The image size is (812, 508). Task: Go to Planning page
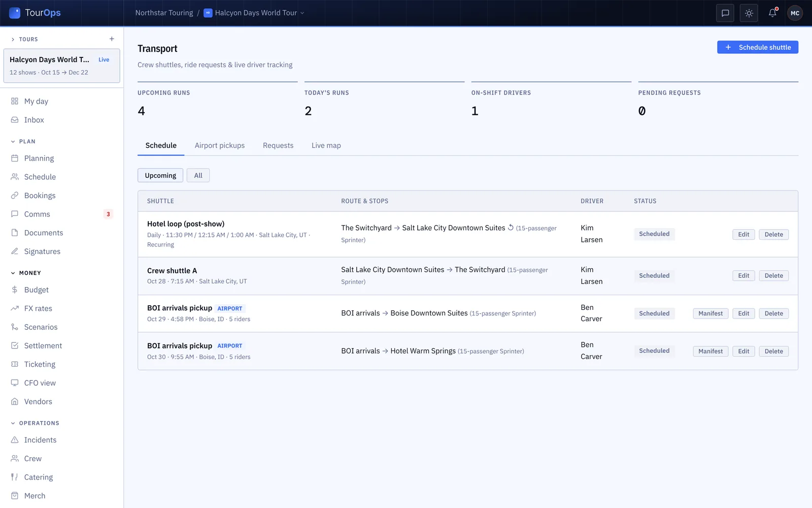pos(61,158)
